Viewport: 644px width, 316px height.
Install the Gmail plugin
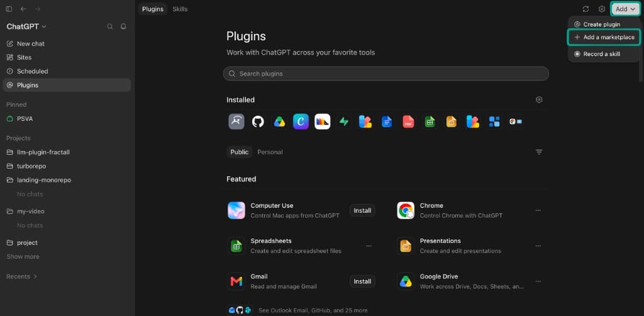coord(362,281)
